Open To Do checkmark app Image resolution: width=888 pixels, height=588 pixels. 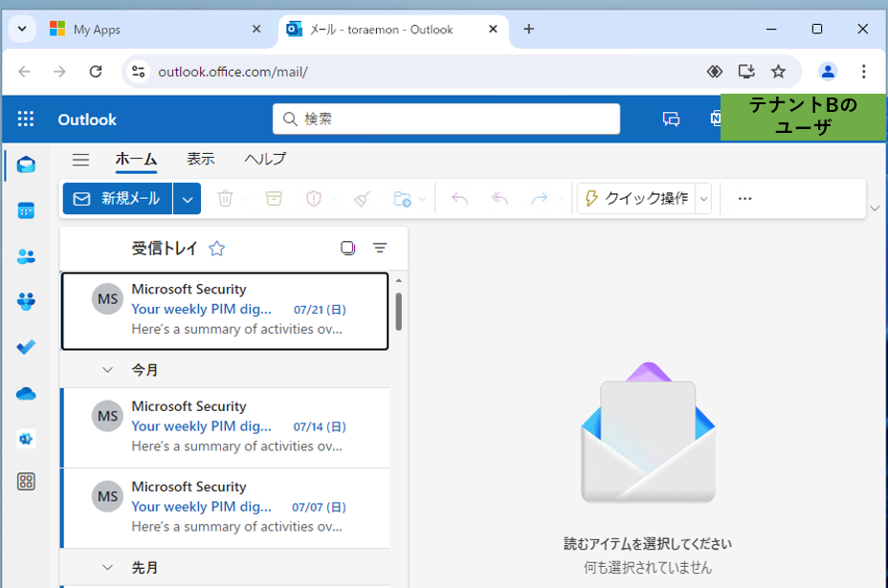pos(26,347)
